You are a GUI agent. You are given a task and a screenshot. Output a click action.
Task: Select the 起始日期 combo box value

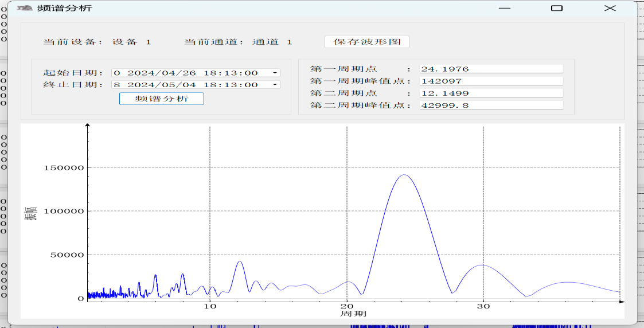tap(196, 73)
